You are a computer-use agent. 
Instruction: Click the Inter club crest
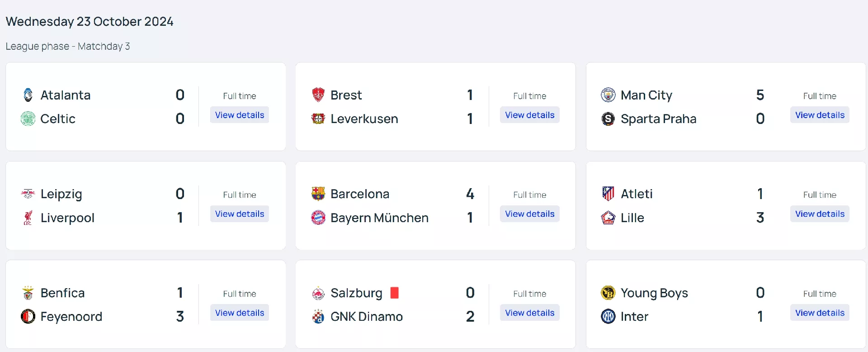pos(608,316)
